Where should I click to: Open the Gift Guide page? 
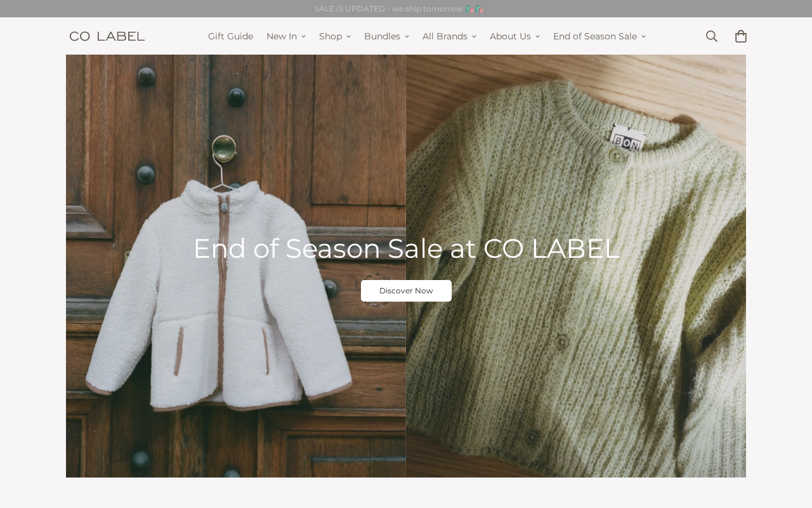coord(230,36)
